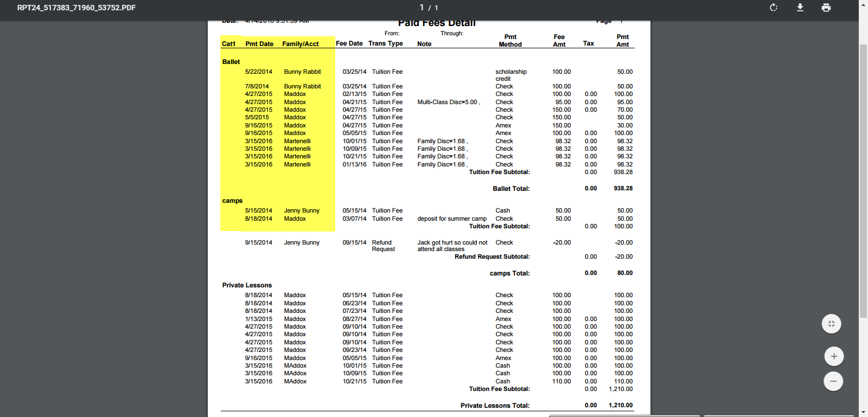The width and height of the screenshot is (868, 417).
Task: Click the Fee Amt column header
Action: pyautogui.click(x=559, y=41)
